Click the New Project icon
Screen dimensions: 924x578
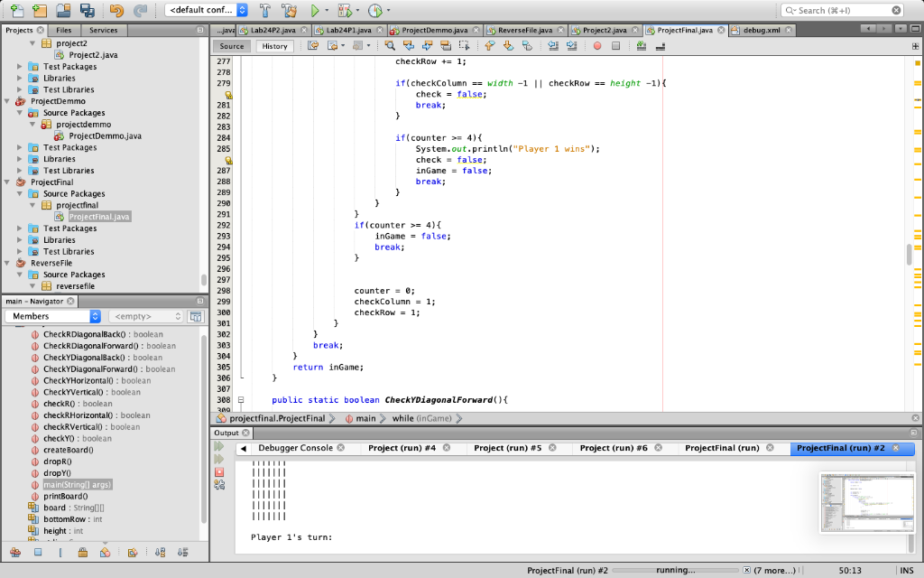tap(39, 11)
